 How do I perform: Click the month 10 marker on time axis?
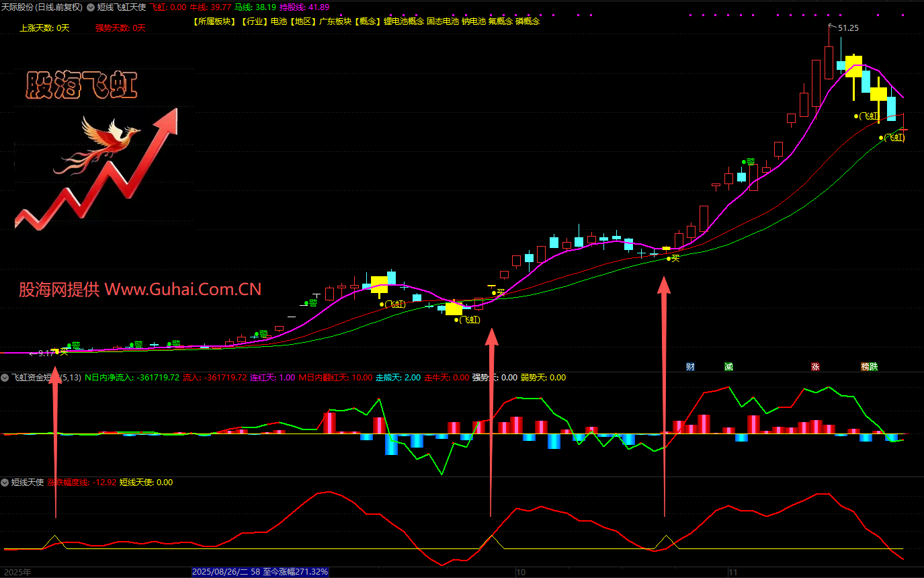pyautogui.click(x=520, y=572)
